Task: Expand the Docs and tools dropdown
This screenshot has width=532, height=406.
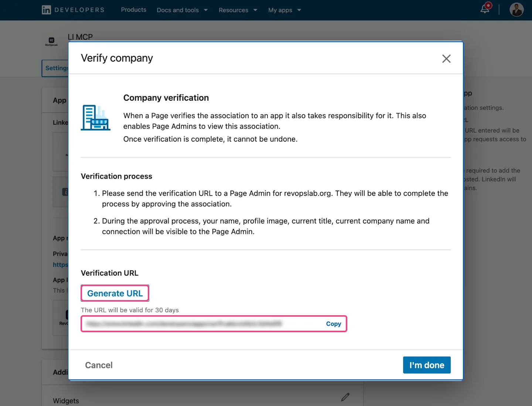Action: coord(182,10)
